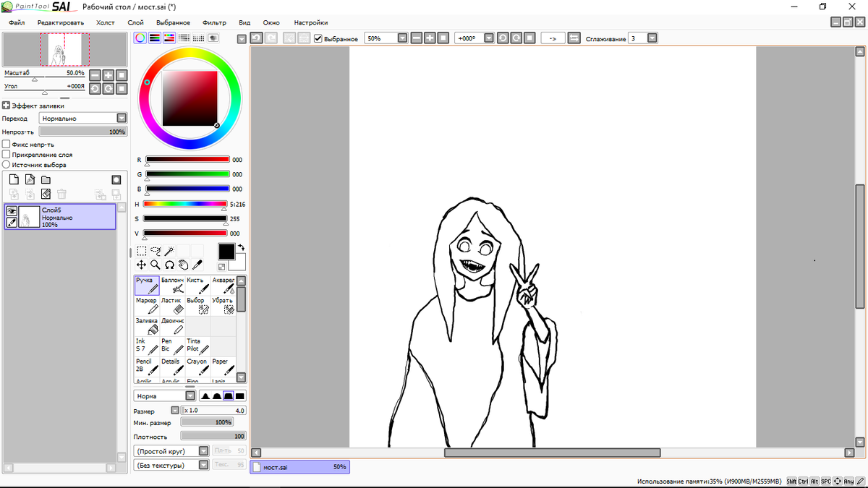This screenshot has height=488, width=868.
Task: Create a new raster layer
Action: pos(14,180)
